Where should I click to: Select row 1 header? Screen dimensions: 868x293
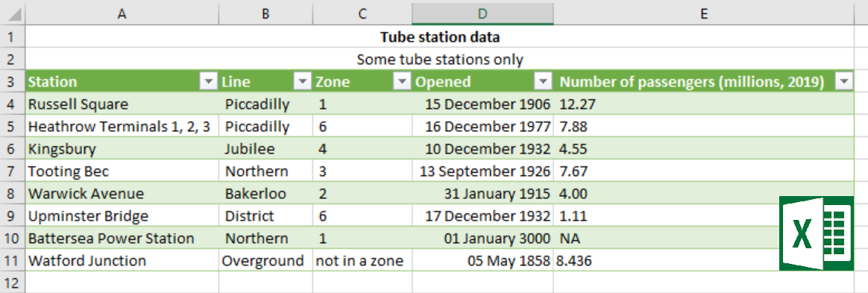13,38
